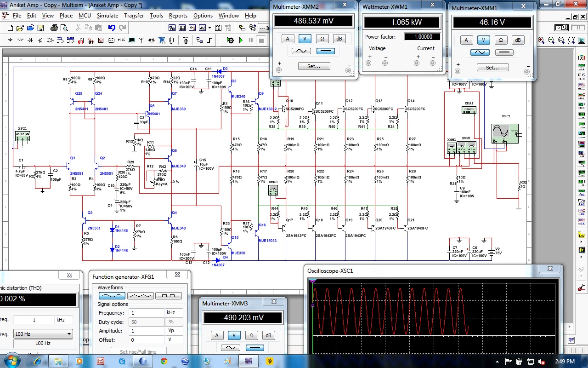
Task: Stop the simulation
Action: coord(261,40)
